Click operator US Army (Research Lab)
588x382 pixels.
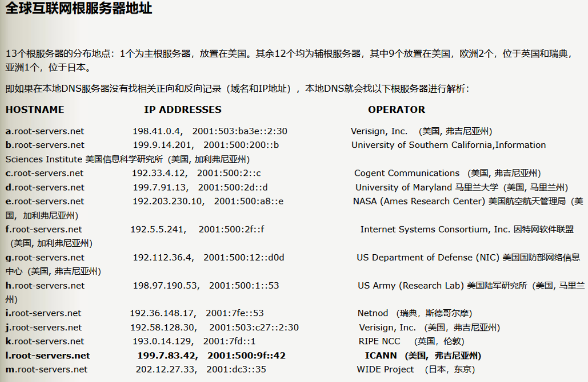[411, 286]
